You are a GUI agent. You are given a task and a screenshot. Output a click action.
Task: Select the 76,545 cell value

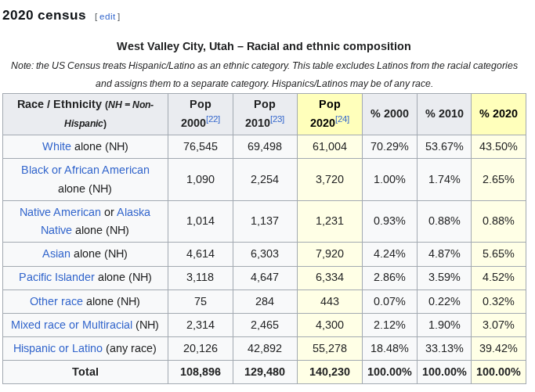tap(201, 146)
